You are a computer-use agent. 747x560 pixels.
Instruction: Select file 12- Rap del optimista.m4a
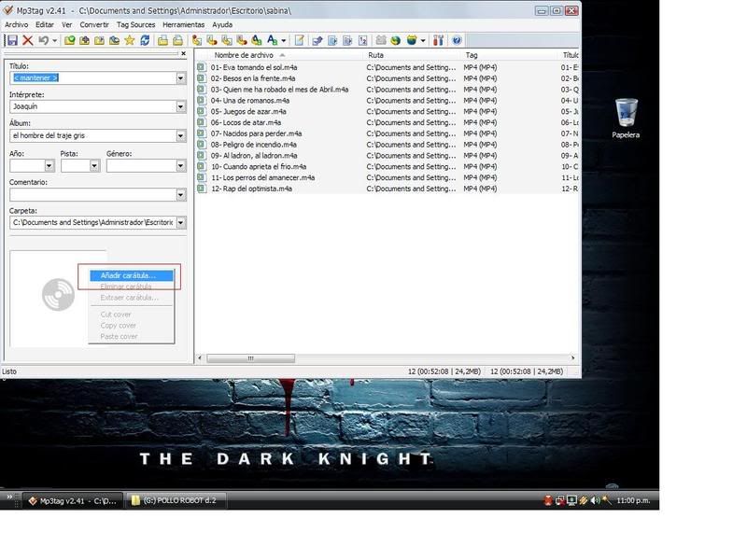(251, 189)
